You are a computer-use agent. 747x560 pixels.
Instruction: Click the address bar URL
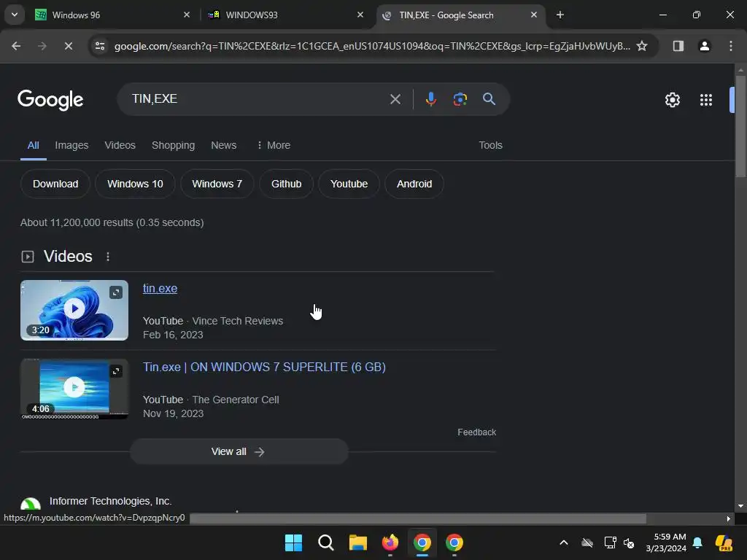tap(371, 46)
